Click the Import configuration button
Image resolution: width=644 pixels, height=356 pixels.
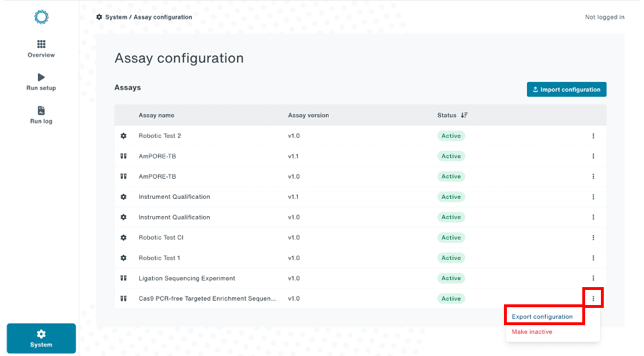(566, 90)
